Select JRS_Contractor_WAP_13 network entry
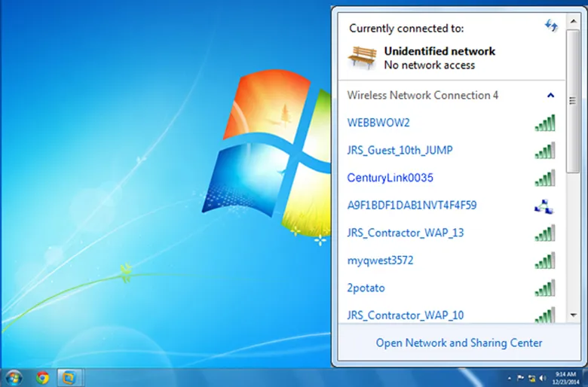Viewport: 588px width, 387px height. [405, 233]
